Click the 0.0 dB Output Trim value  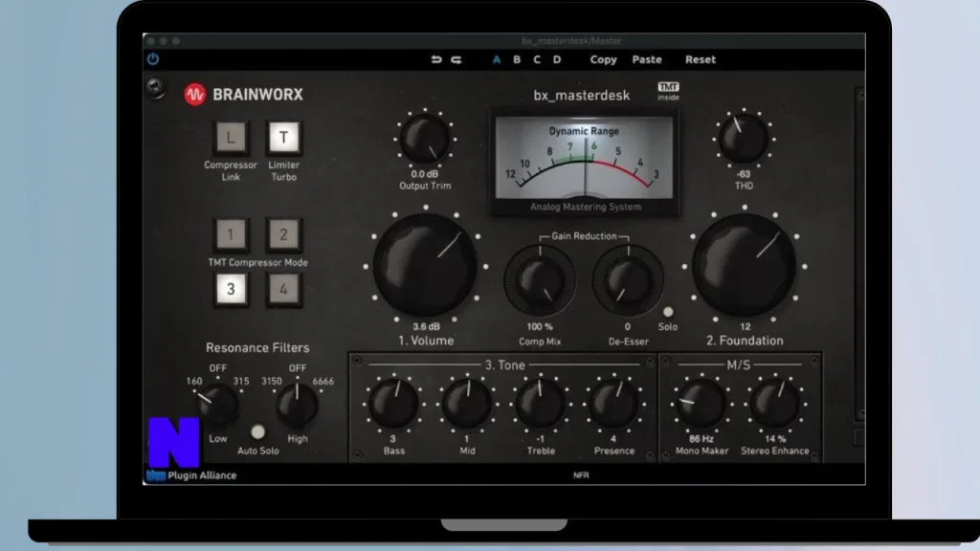click(x=424, y=174)
